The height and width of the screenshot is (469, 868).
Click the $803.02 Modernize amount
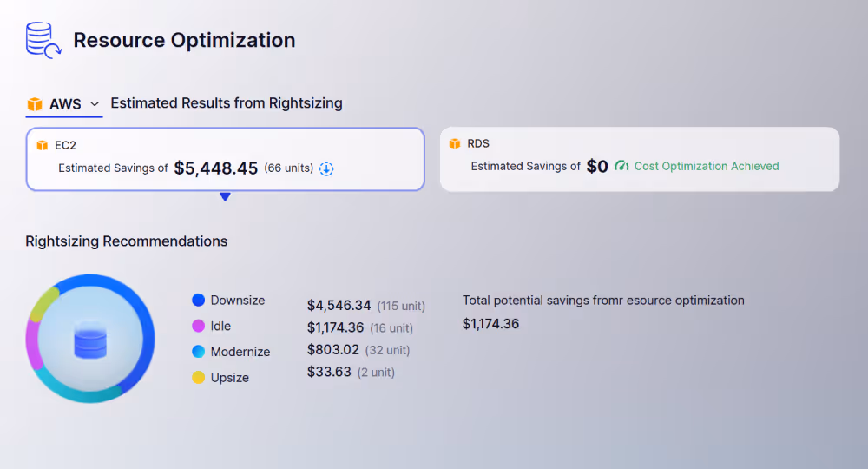pos(333,350)
